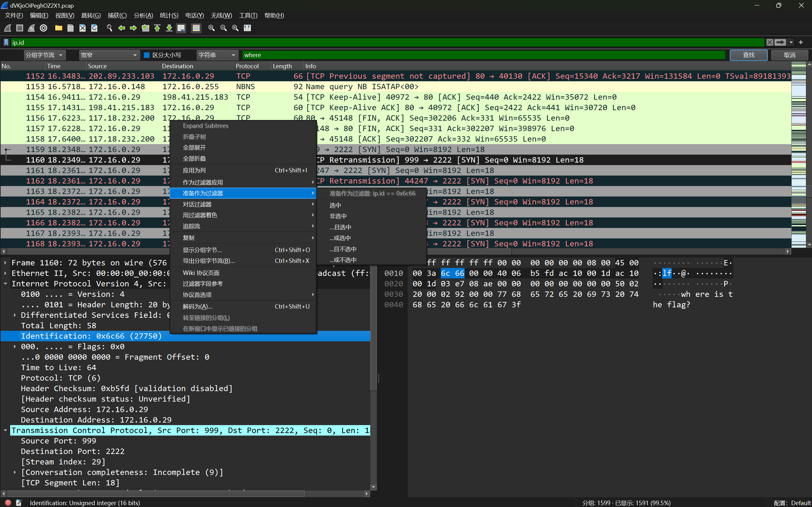Expand the Flags: 0x0 node
The height and width of the screenshot is (507, 812).
click(15, 347)
